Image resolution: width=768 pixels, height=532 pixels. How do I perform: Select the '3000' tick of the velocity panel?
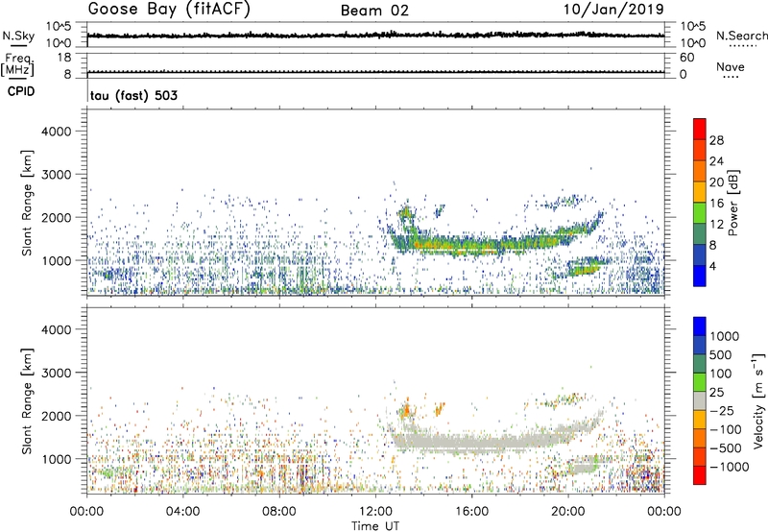57,373
